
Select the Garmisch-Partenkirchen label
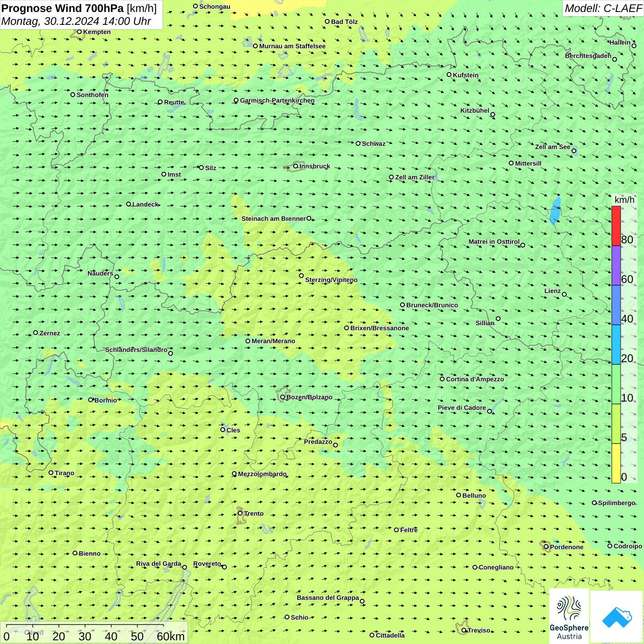(x=277, y=100)
